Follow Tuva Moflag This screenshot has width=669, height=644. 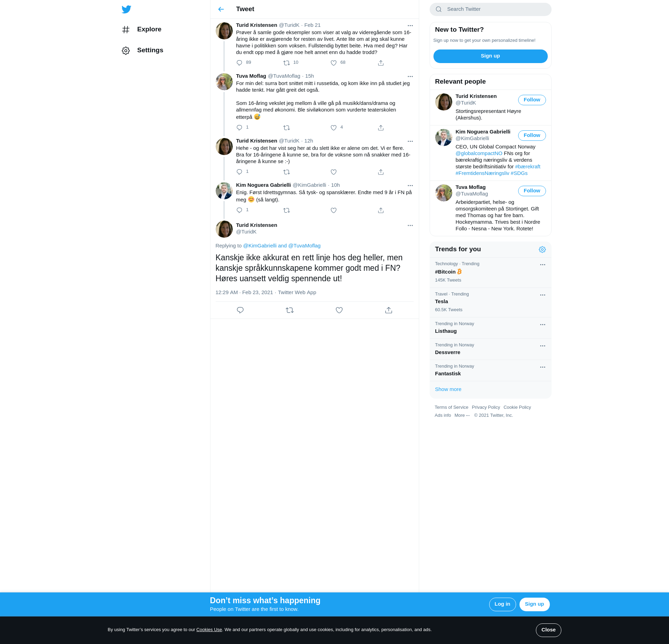coord(532,191)
